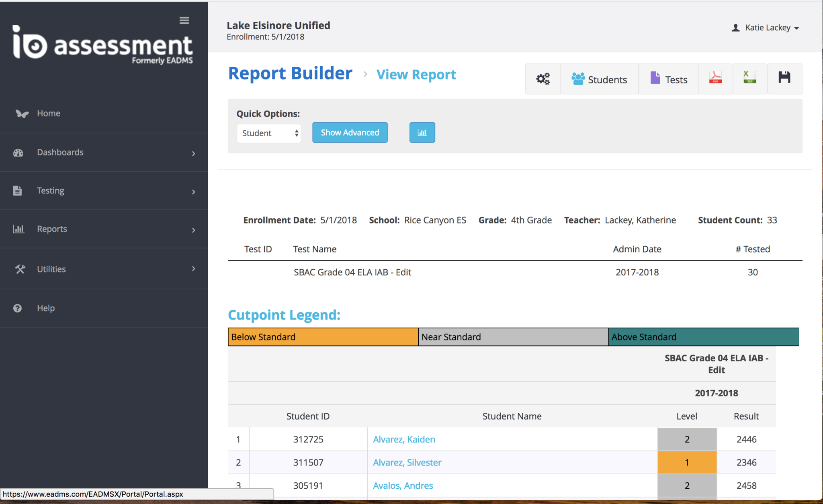Export report to Excel icon

pos(749,78)
